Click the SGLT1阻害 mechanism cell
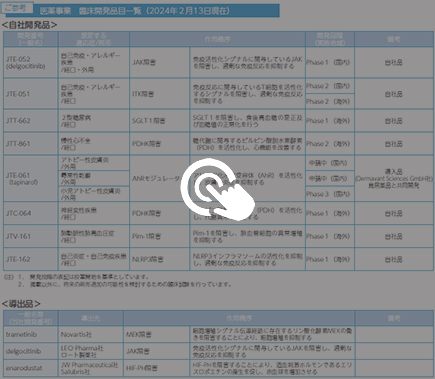 point(160,121)
